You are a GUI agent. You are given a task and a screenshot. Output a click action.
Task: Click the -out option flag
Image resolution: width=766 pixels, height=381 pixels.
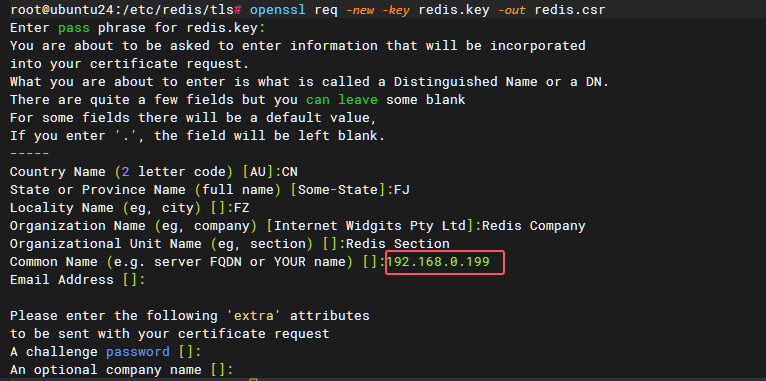pyautogui.click(x=511, y=10)
